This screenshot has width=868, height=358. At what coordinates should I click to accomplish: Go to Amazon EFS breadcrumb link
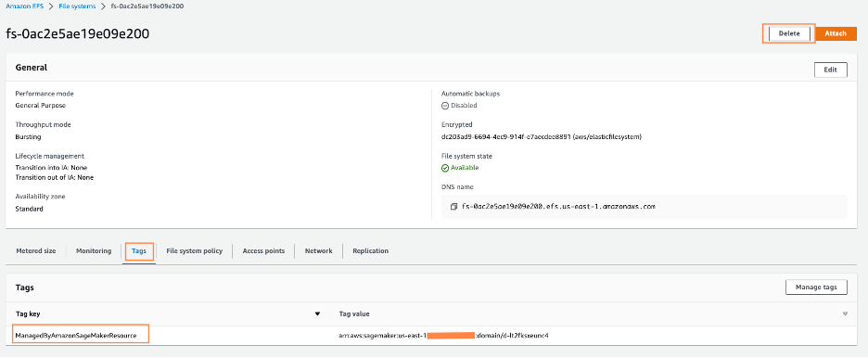(x=25, y=6)
